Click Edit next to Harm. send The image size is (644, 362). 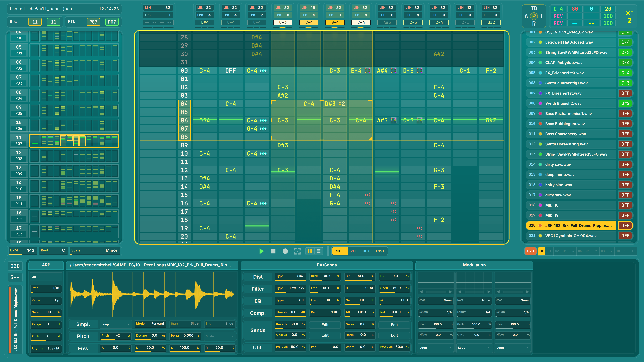pos(394,335)
